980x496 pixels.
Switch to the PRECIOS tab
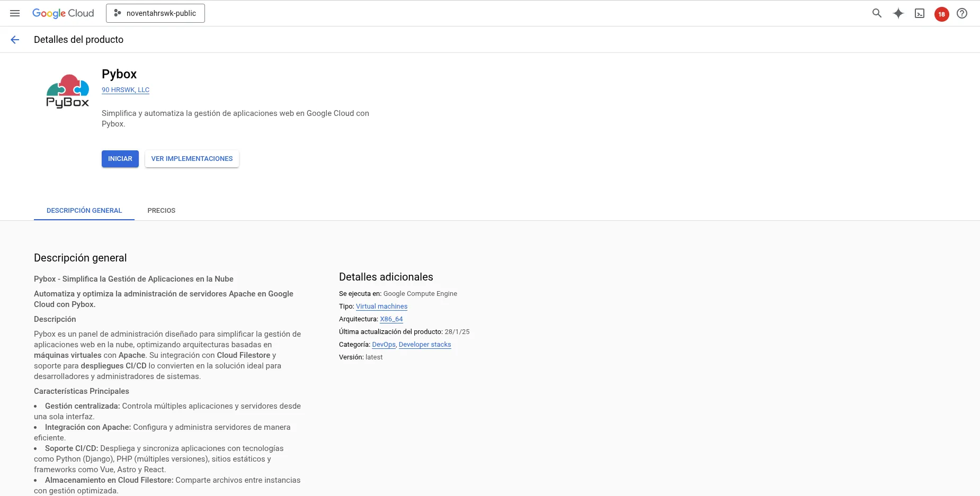pyautogui.click(x=162, y=211)
